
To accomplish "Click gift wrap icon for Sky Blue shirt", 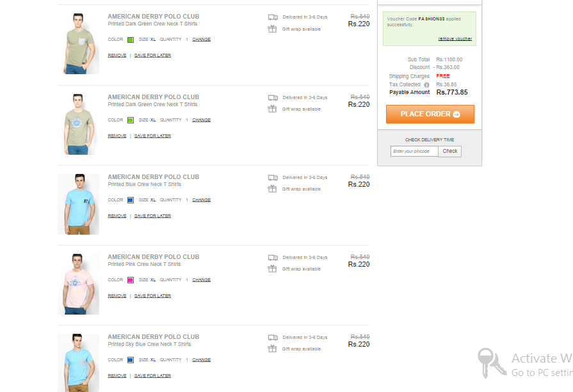I will (x=272, y=349).
